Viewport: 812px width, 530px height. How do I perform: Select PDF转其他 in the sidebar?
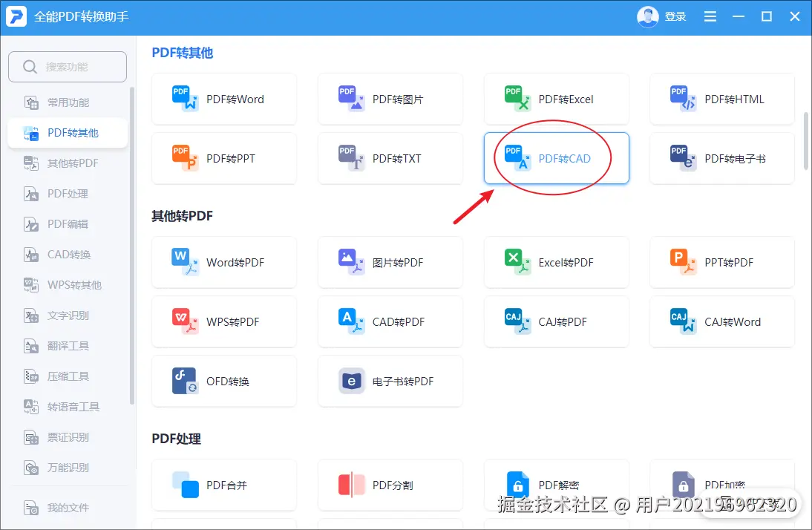[x=68, y=133]
